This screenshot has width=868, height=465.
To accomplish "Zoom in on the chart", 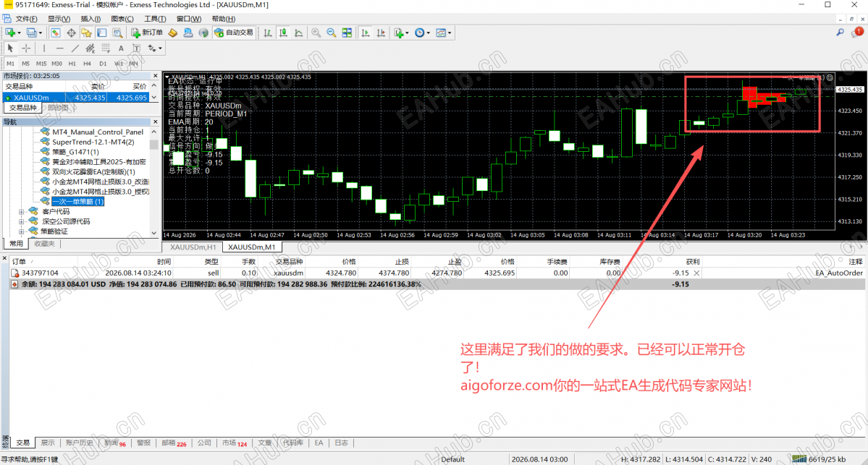I will click(316, 33).
